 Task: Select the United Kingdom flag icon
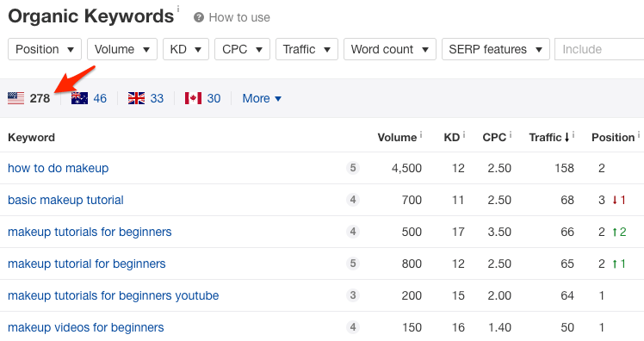tap(136, 98)
